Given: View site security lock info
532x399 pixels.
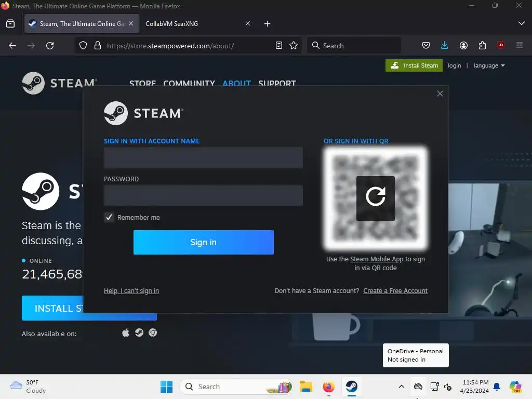Looking at the screenshot, I should click(98, 46).
